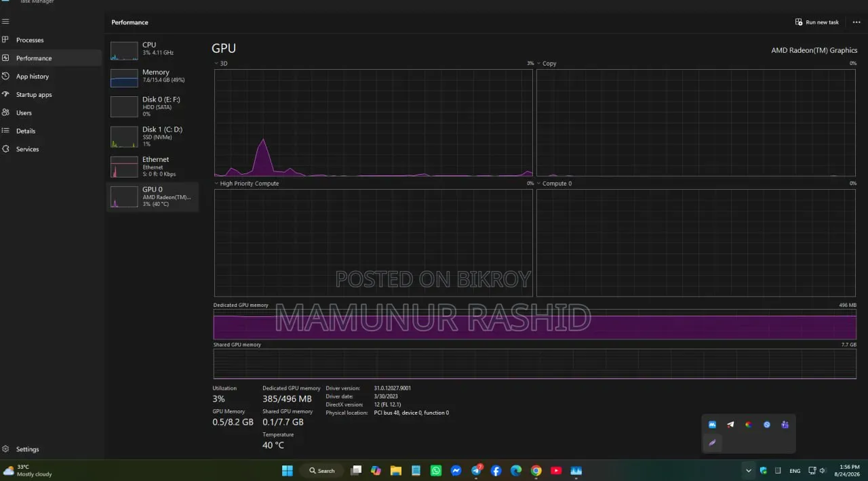Open Windows Security tray icon

(x=764, y=470)
